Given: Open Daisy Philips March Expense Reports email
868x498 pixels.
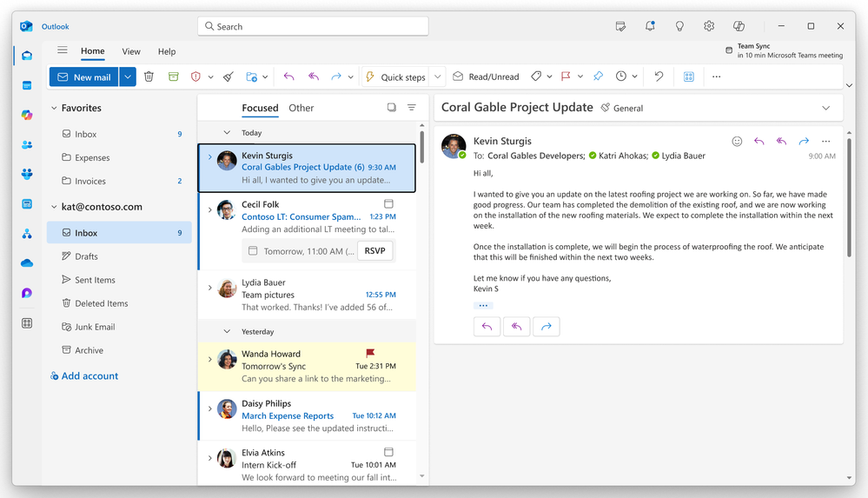Looking at the screenshot, I should pos(308,416).
